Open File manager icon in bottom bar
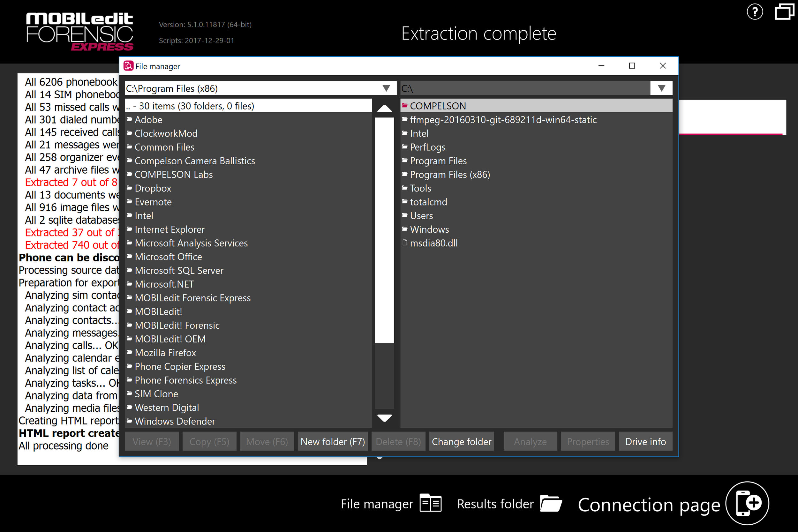This screenshot has height=532, width=798. [431, 503]
